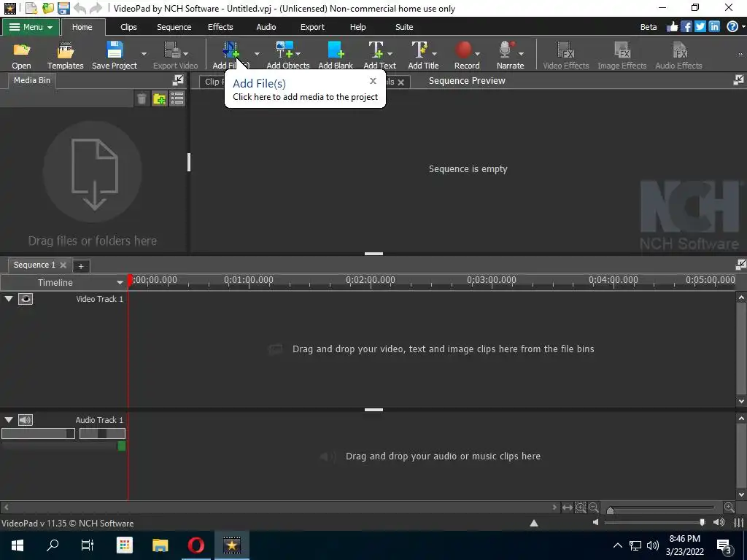The image size is (747, 560).
Task: Open the Effects ribbon tab
Action: (x=220, y=27)
